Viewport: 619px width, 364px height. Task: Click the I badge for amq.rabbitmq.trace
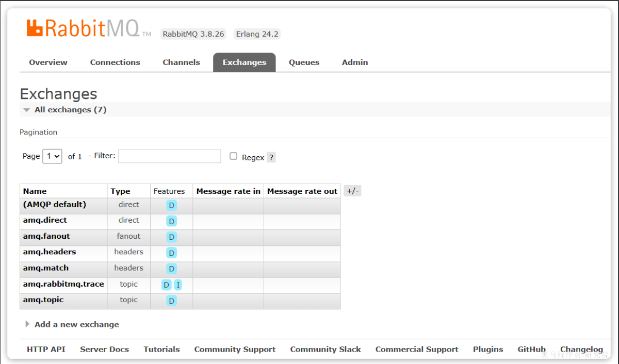(178, 285)
